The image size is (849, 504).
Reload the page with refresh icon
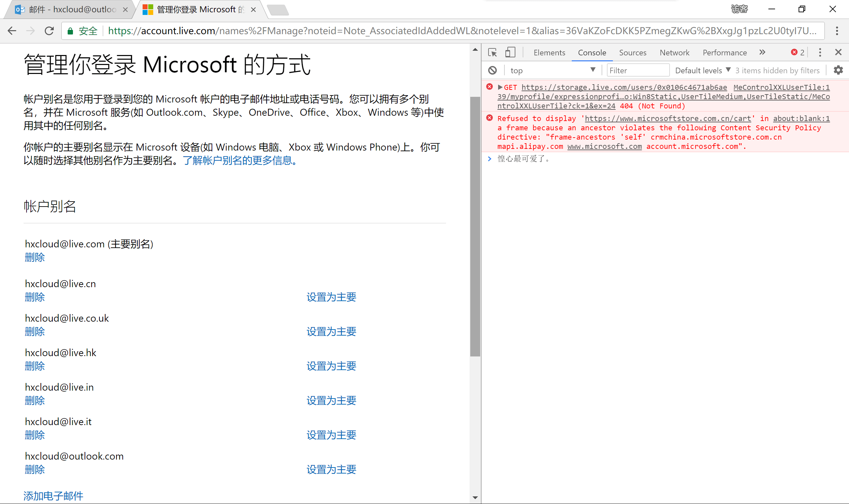(x=49, y=31)
